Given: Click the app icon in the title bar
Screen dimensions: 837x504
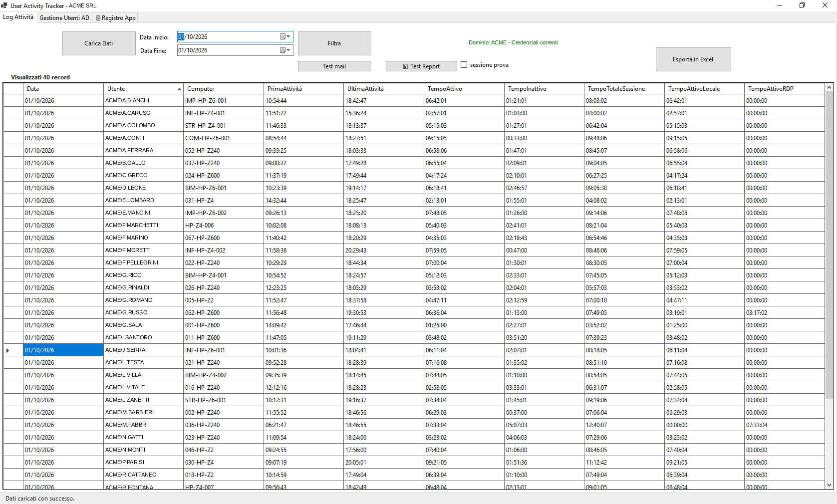Looking at the screenshot, I should coord(4,5).
